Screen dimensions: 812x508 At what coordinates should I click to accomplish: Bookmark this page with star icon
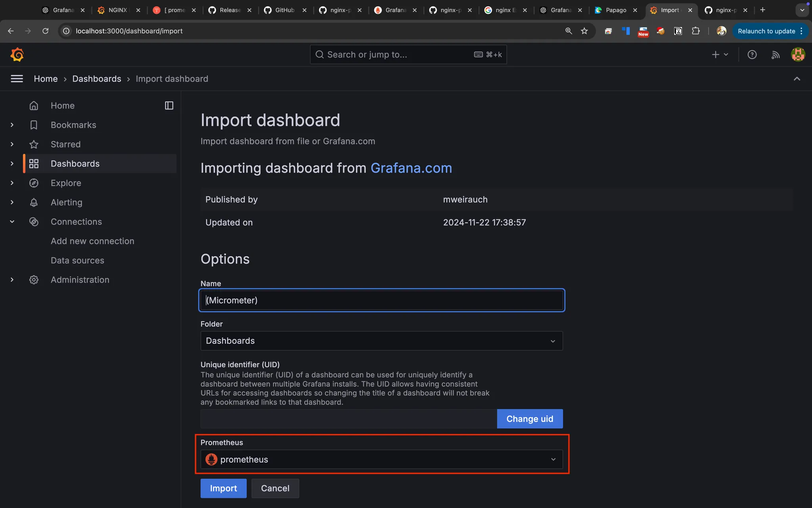pos(584,31)
